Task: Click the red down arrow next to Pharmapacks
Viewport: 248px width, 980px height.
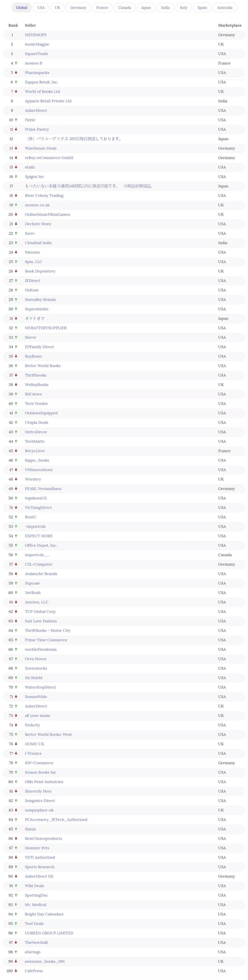Action: [x=16, y=73]
